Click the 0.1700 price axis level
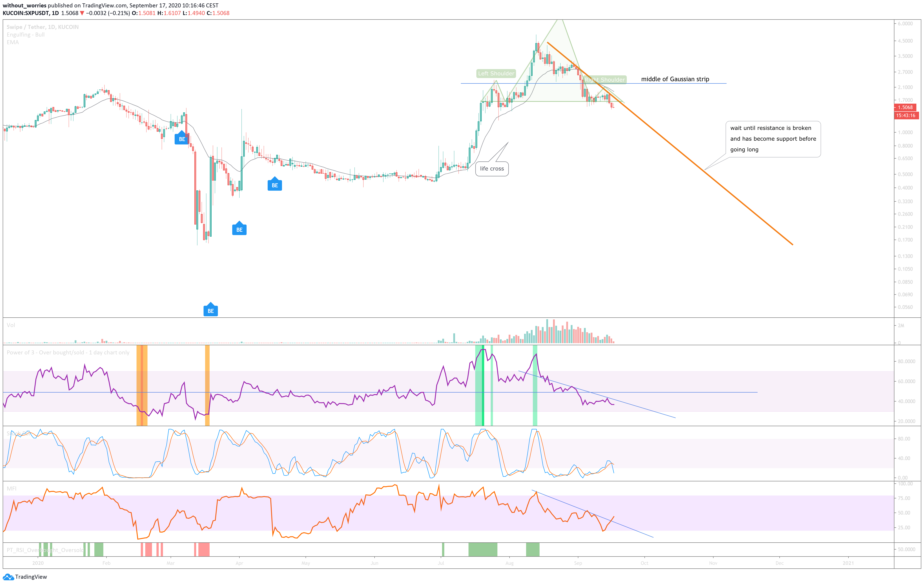Image resolution: width=924 pixels, height=585 pixels. (905, 240)
